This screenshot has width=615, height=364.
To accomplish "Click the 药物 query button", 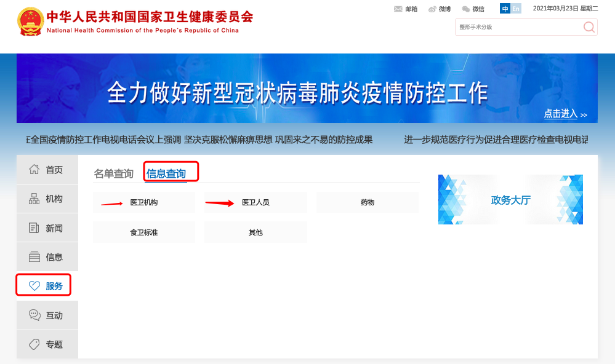I will pyautogui.click(x=368, y=202).
